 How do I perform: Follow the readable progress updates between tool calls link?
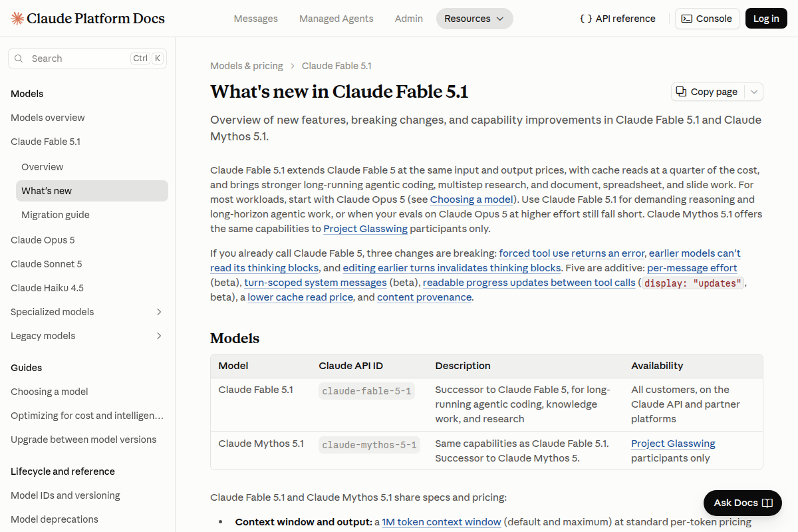tap(529, 283)
